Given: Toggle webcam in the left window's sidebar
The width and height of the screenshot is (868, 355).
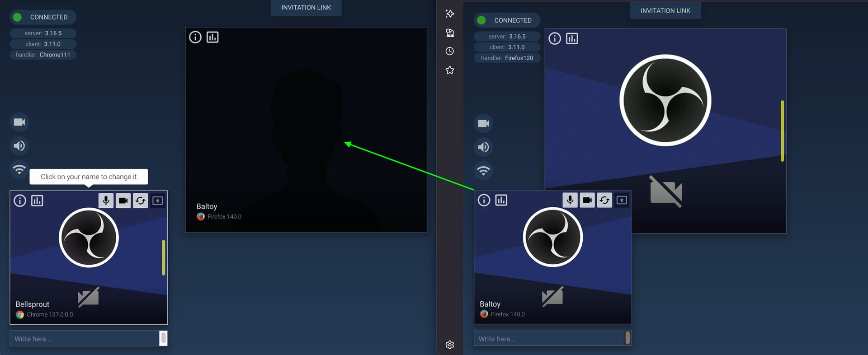Looking at the screenshot, I should coord(19,122).
